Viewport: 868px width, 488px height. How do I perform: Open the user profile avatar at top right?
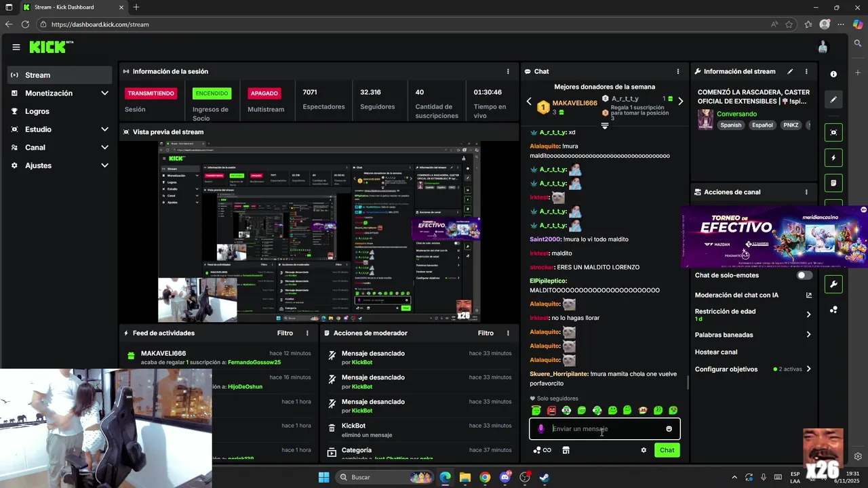(823, 47)
